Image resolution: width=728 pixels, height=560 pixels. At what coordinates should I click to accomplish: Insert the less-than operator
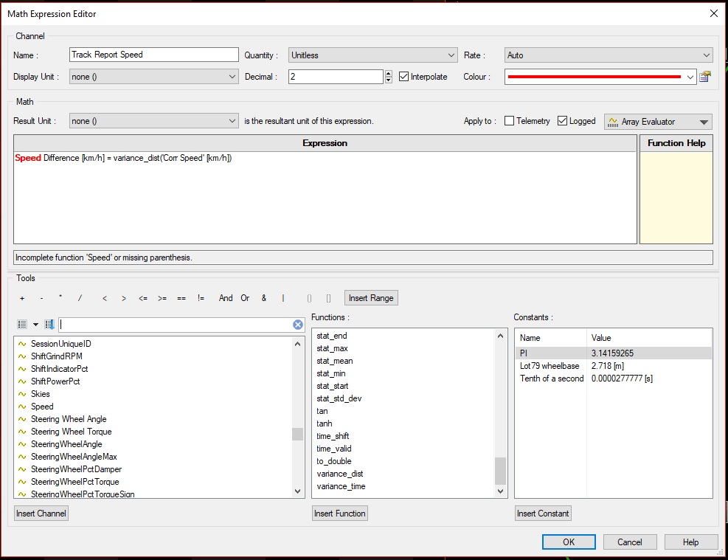pos(105,298)
